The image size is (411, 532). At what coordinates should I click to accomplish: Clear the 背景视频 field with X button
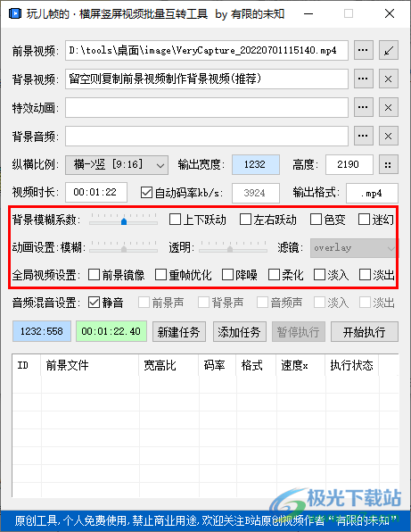[389, 79]
